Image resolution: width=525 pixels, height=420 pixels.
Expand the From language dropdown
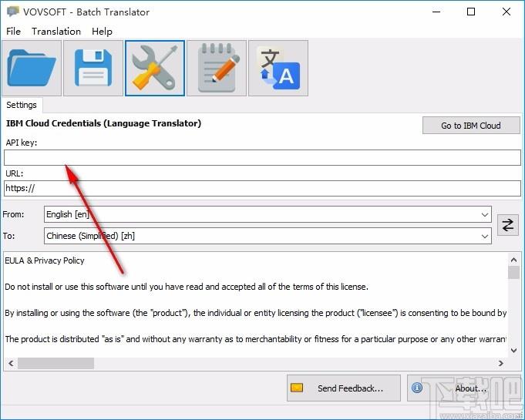[x=484, y=214]
